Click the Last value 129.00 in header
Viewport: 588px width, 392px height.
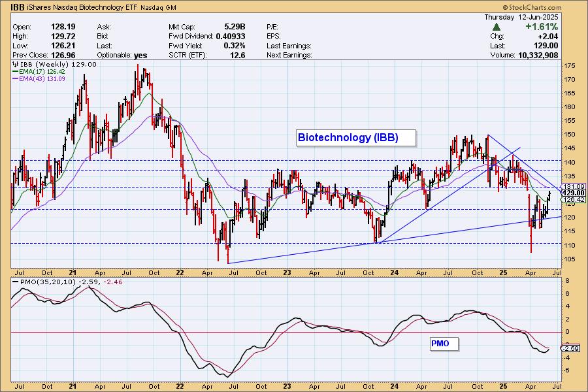click(x=546, y=46)
